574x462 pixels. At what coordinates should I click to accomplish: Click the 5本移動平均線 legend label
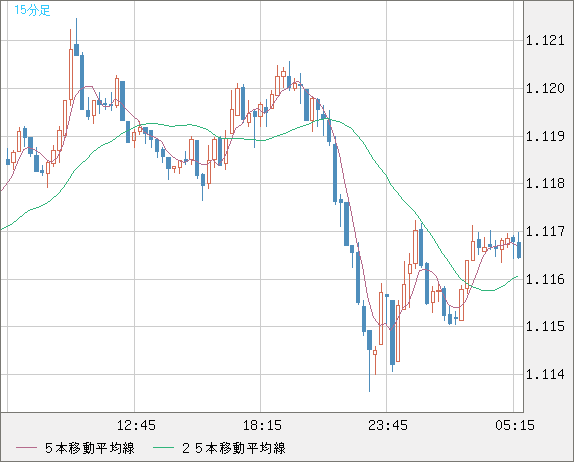click(90, 448)
